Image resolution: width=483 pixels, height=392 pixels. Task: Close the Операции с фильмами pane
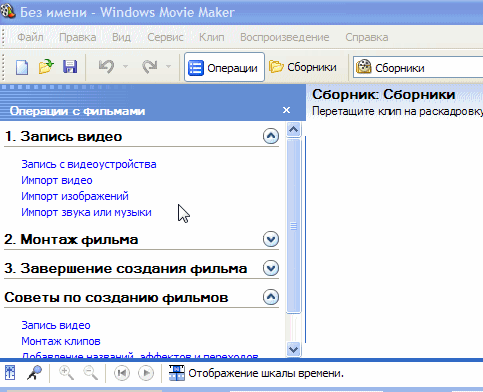tap(286, 110)
